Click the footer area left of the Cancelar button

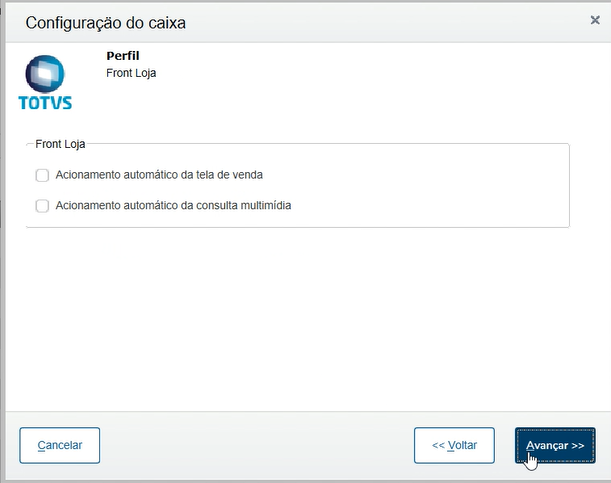(x=12, y=445)
